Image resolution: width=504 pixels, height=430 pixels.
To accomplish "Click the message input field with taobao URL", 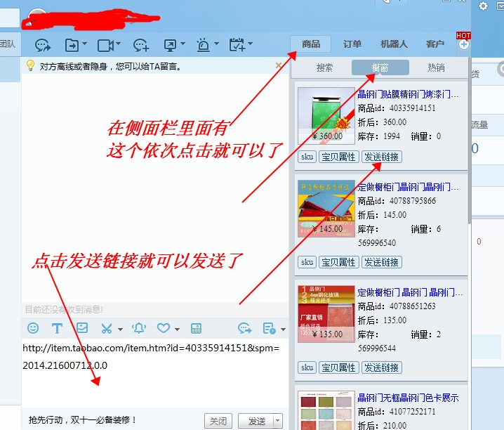I will click(155, 373).
